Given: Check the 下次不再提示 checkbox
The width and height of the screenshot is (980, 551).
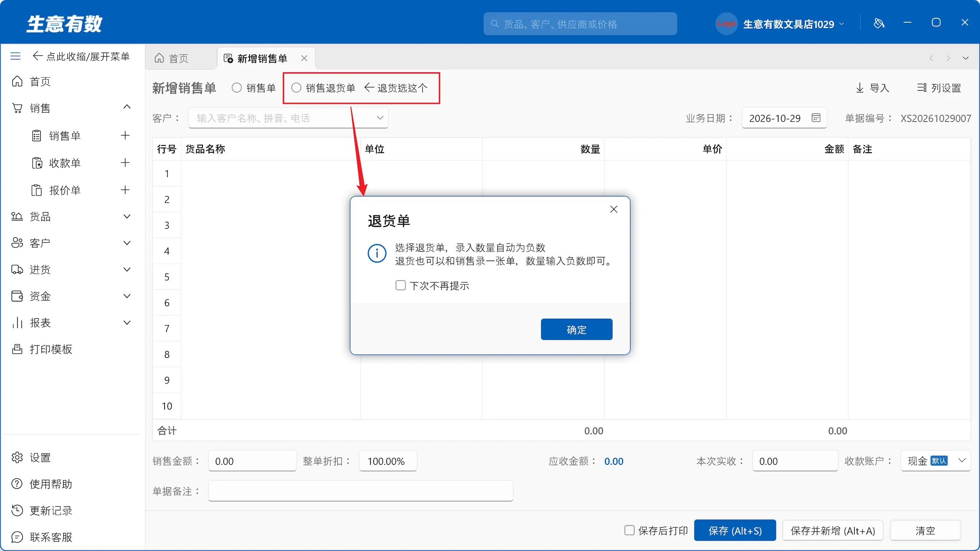Looking at the screenshot, I should click(x=400, y=285).
